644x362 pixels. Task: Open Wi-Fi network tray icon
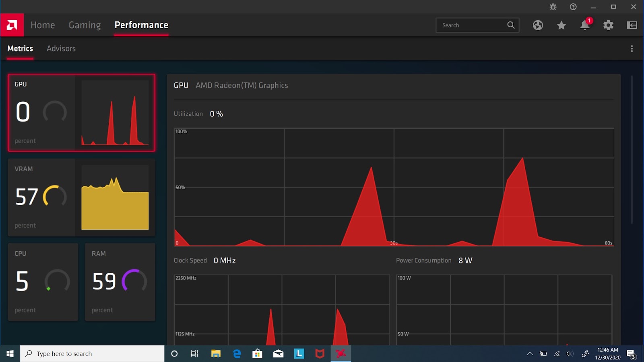[557, 354]
